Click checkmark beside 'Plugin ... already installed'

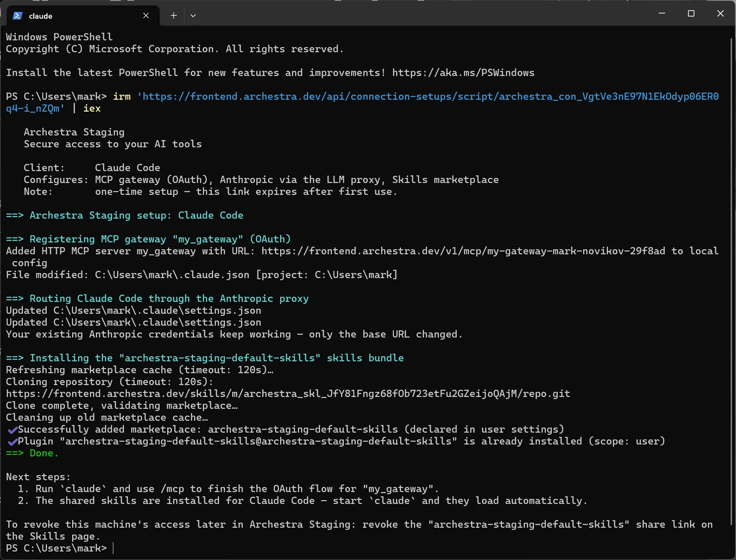click(x=12, y=442)
